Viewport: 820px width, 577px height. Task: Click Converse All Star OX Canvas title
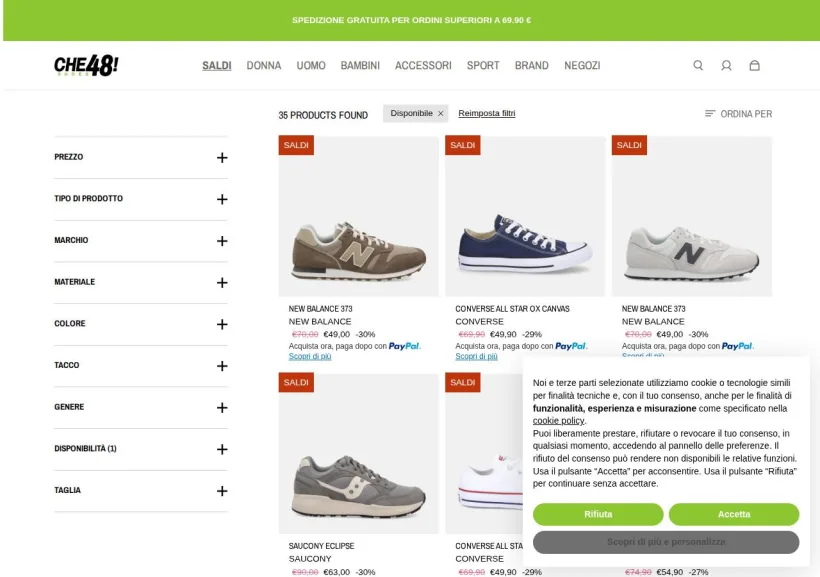(512, 309)
